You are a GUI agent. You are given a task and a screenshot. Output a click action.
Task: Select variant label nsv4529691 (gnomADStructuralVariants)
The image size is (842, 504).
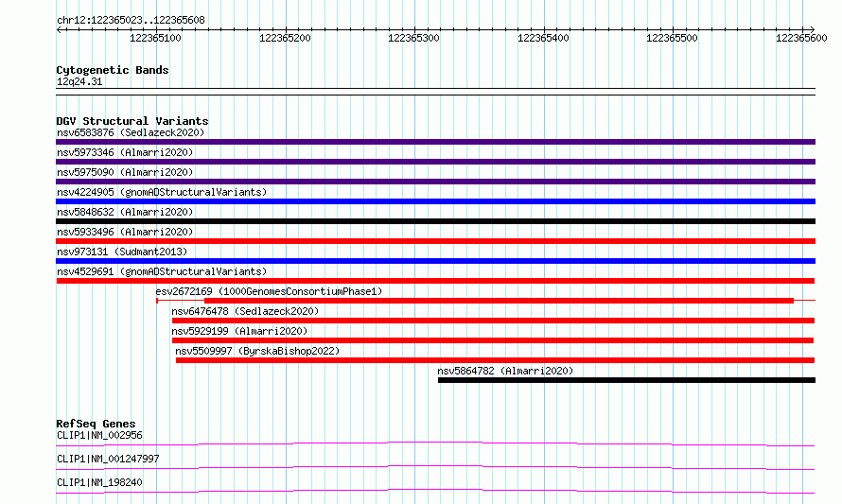[x=162, y=271]
